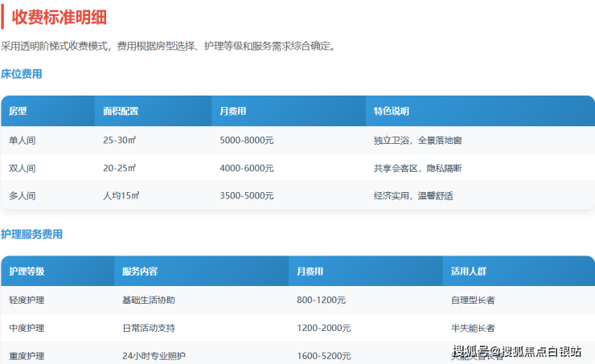Click the 特色说明 column header
This screenshot has width=595, height=364.
point(392,112)
